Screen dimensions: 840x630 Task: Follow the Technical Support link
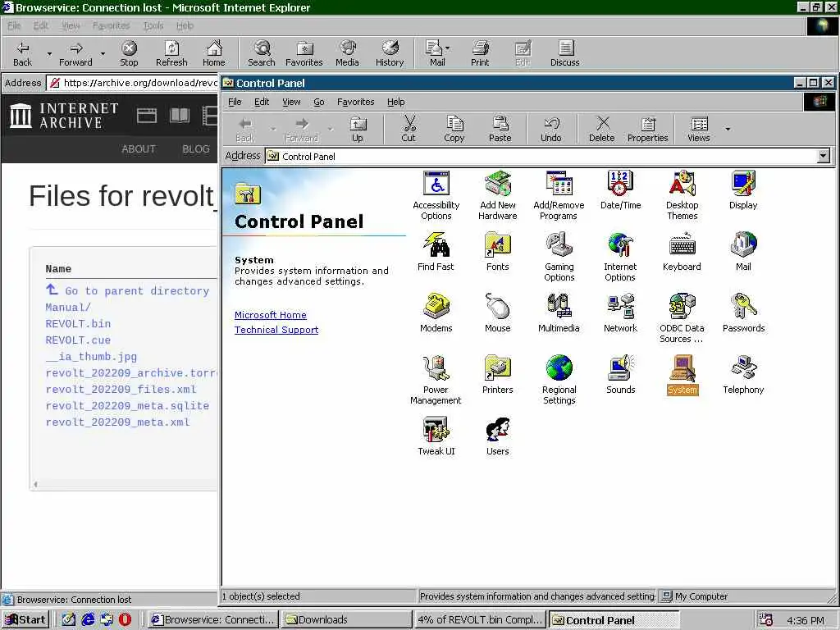(x=276, y=330)
